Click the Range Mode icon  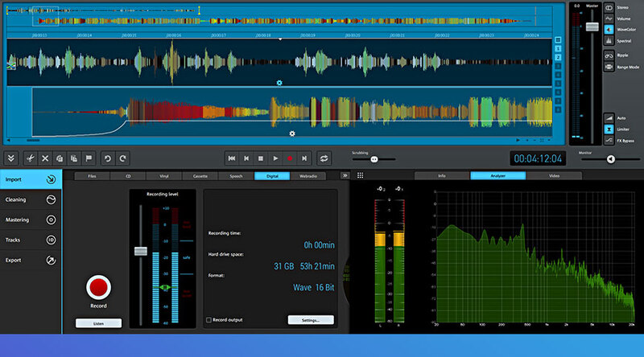click(x=609, y=67)
